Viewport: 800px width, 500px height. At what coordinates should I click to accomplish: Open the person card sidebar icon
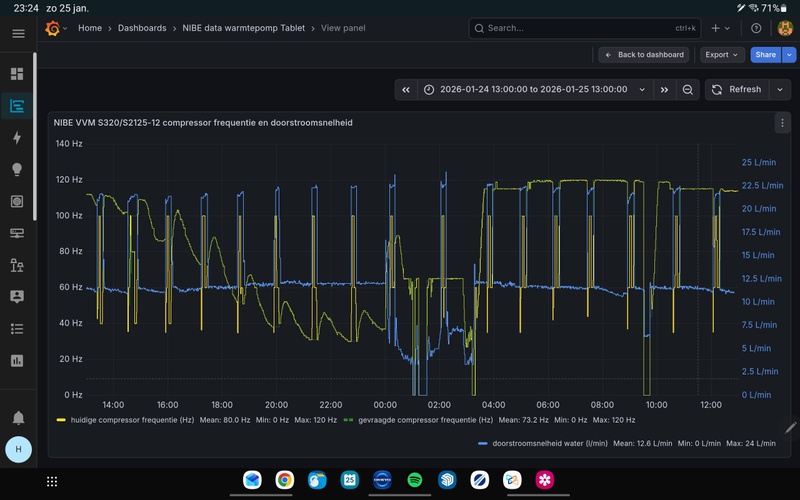[17, 296]
